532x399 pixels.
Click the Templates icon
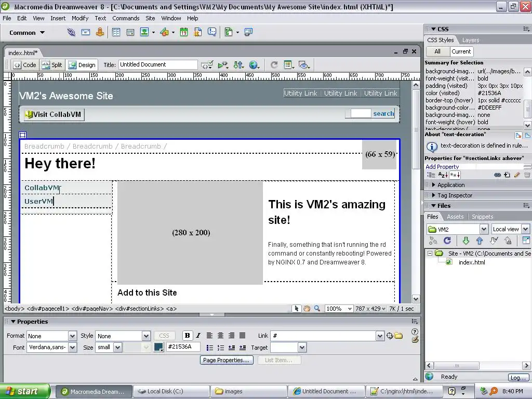[x=229, y=32]
